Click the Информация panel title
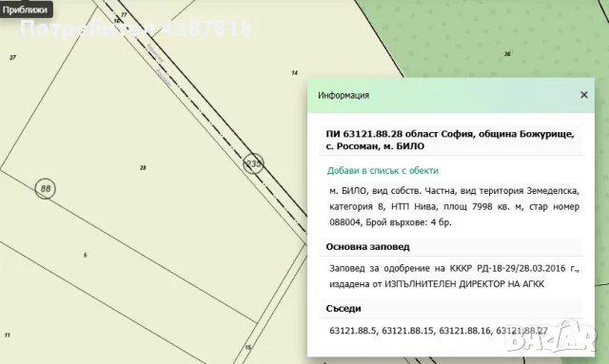The height and width of the screenshot is (364, 609). [x=344, y=95]
